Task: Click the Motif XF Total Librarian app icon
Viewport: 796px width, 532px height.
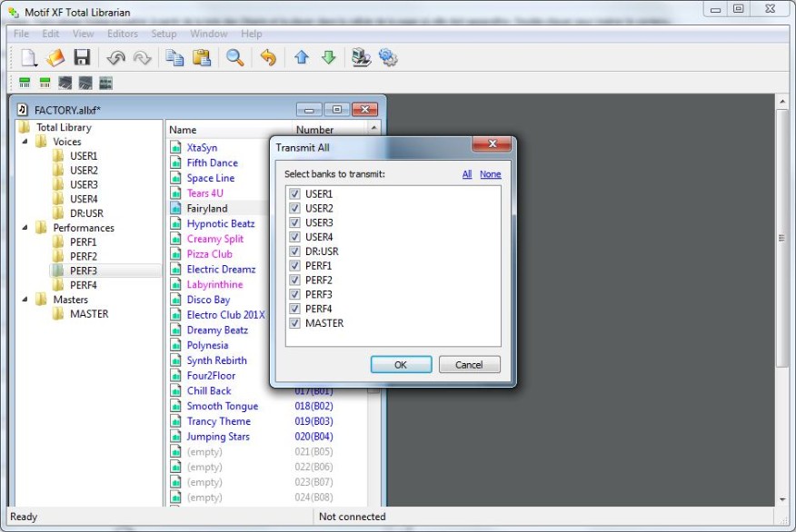Action: [x=14, y=12]
